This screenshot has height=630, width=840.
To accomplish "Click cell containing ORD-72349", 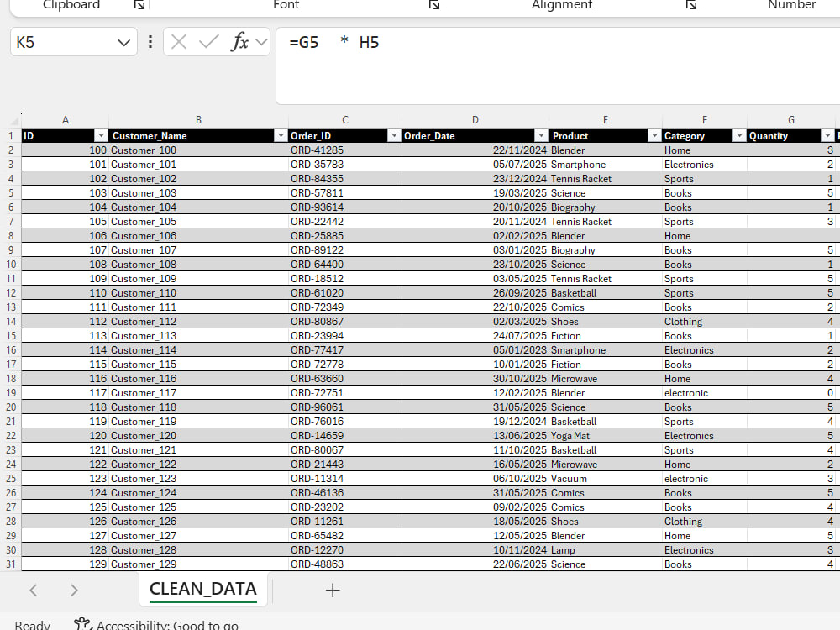I will 345,307.
